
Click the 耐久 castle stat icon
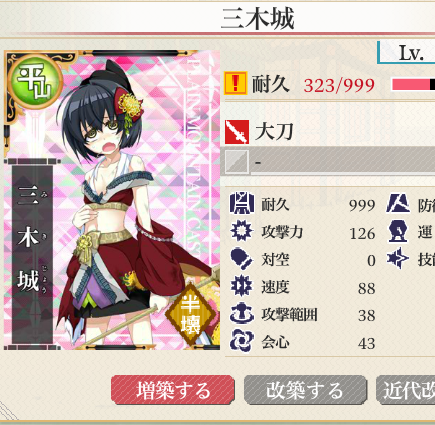click(x=242, y=203)
